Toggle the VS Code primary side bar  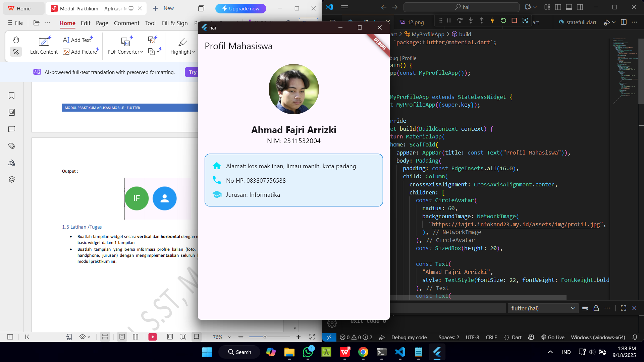558,7
